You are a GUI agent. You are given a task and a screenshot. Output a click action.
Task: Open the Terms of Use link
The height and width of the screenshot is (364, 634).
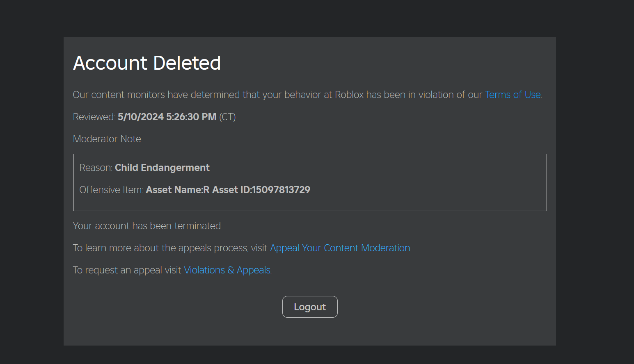coord(512,95)
